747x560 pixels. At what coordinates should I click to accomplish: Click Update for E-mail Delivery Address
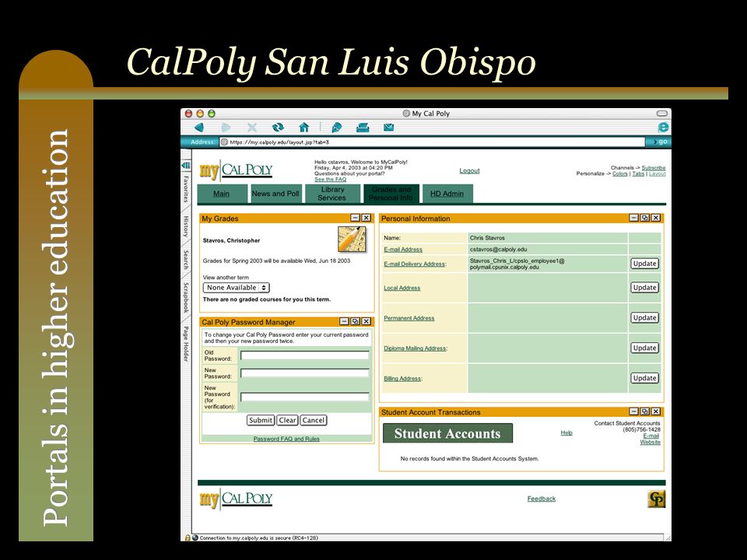point(644,264)
